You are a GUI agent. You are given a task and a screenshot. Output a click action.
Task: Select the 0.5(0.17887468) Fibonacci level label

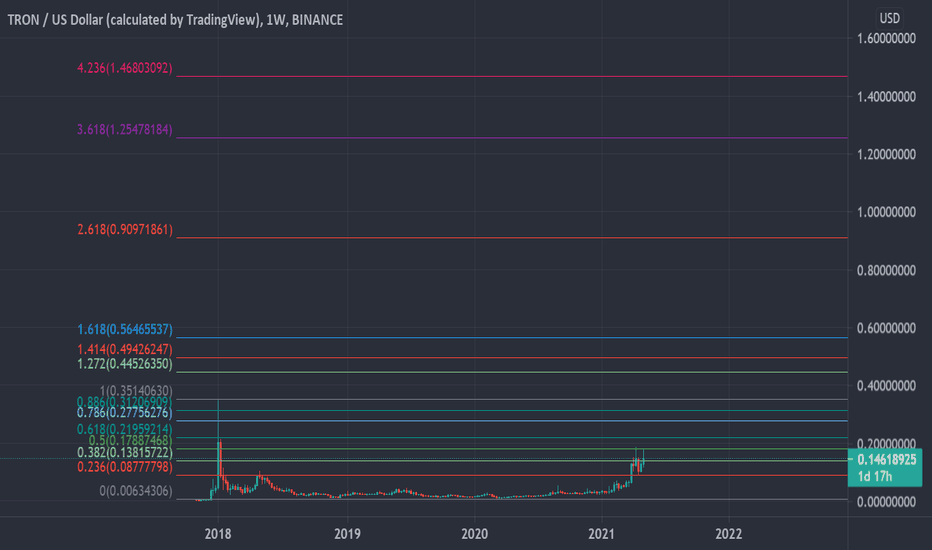131,440
